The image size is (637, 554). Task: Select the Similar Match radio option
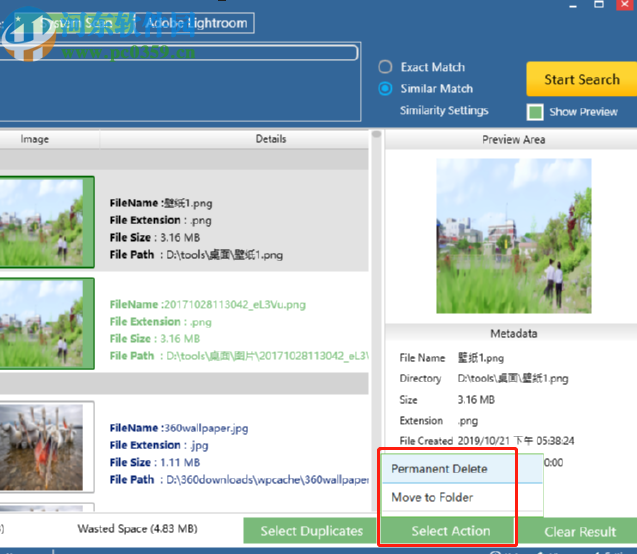[385, 89]
